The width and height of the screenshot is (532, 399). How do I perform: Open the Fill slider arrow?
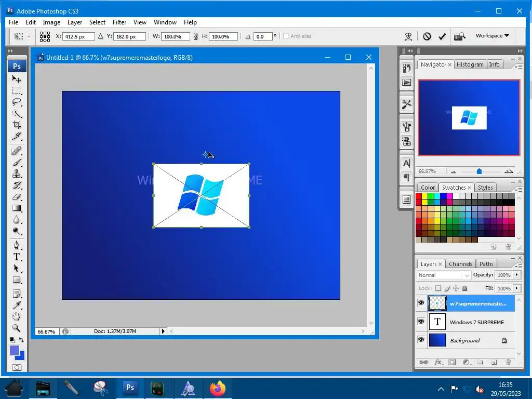[x=517, y=288]
